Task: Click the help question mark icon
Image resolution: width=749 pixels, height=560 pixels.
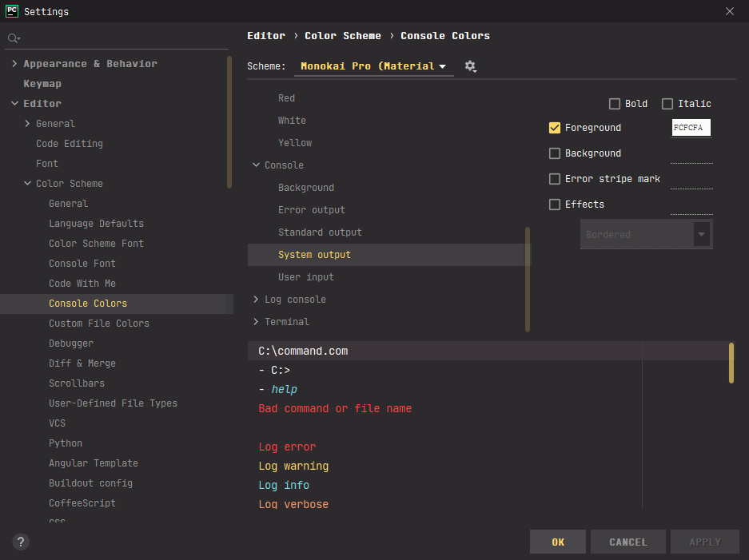Action: click(20, 542)
